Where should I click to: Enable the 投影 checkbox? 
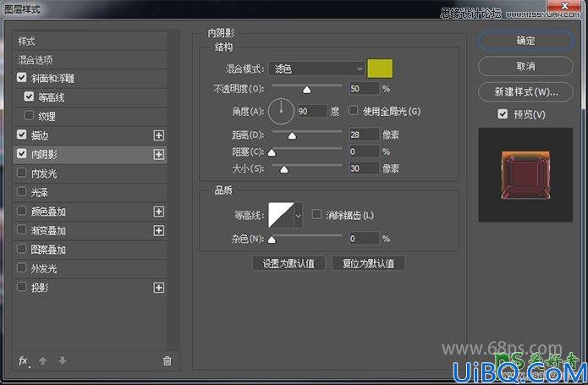click(22, 287)
